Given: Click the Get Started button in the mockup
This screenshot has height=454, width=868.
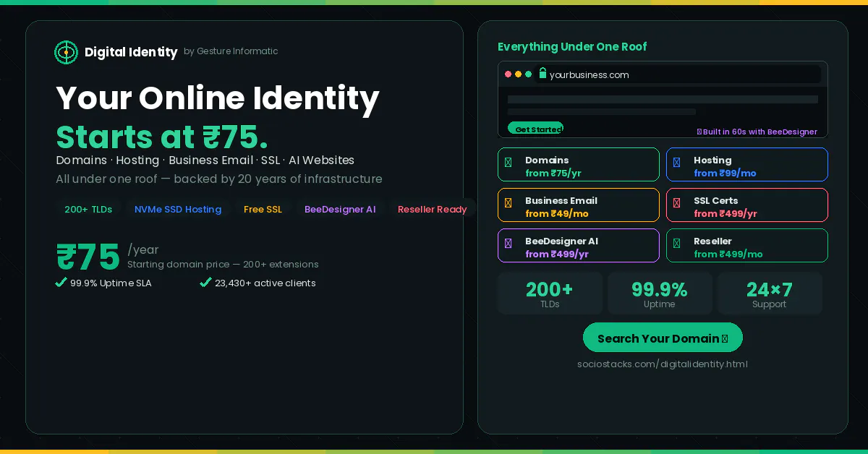Looking at the screenshot, I should pos(536,129).
